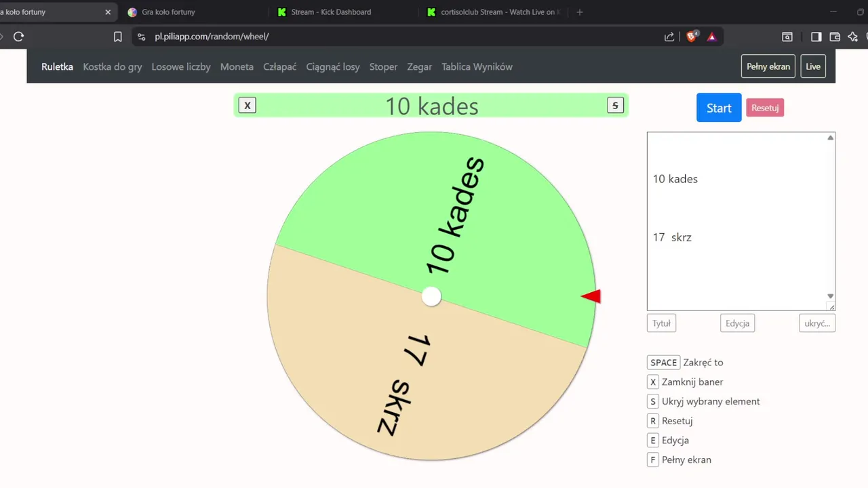Bookmark this page with the bookmark icon
This screenshot has height=488, width=868.
(x=117, y=37)
